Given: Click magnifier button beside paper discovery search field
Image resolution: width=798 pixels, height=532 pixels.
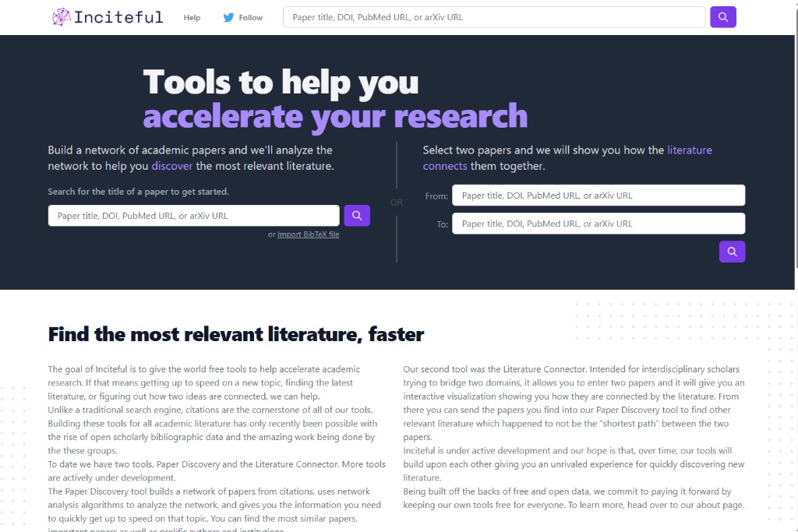Looking at the screenshot, I should coord(357,216).
